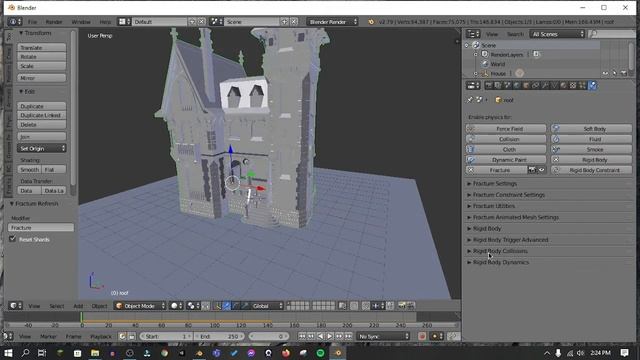Viewport: 640px width, 360px height.
Task: Open the Render menu
Action: coord(54,22)
